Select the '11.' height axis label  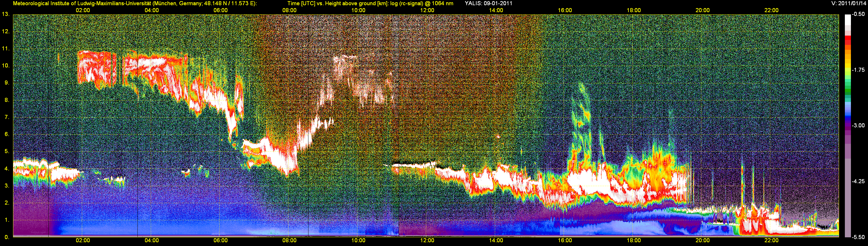tap(6, 49)
